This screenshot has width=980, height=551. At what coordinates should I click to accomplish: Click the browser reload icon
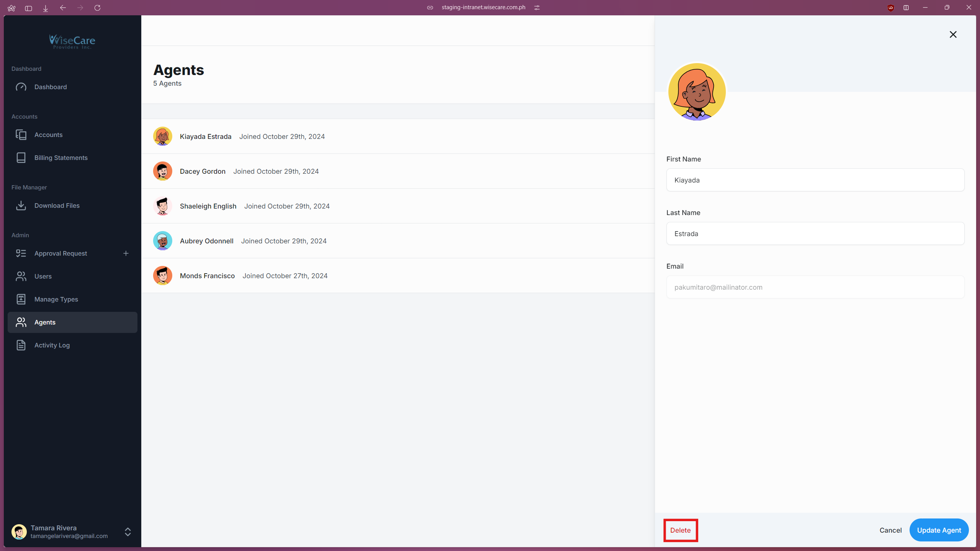(97, 8)
